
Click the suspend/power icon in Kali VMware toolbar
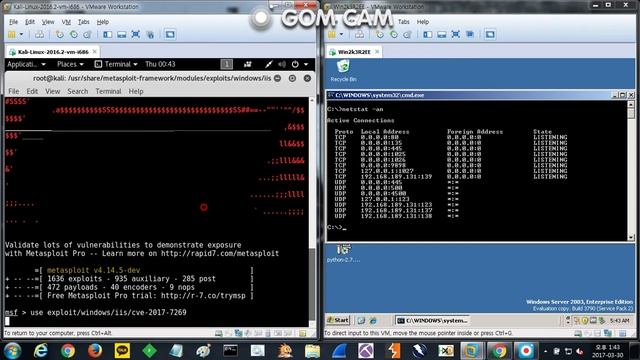pos(11,35)
